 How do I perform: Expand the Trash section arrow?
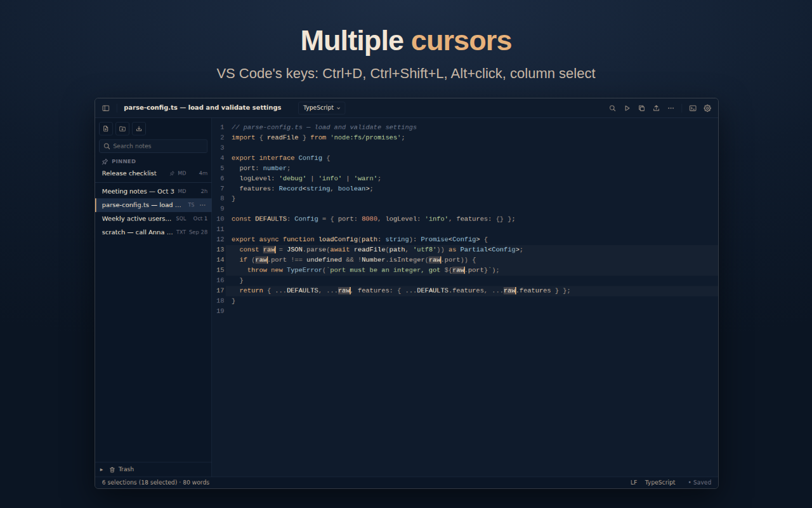click(x=101, y=469)
